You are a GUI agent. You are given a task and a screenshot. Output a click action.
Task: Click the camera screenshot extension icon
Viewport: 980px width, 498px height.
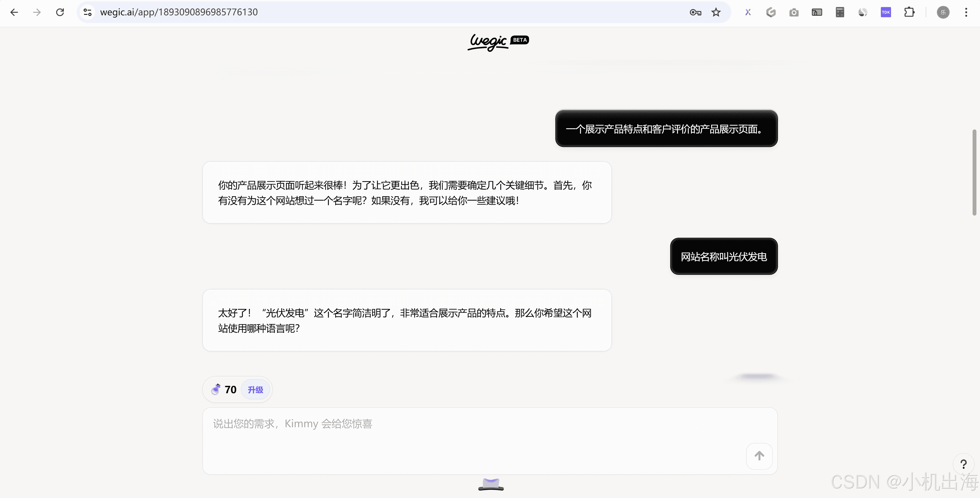794,13
